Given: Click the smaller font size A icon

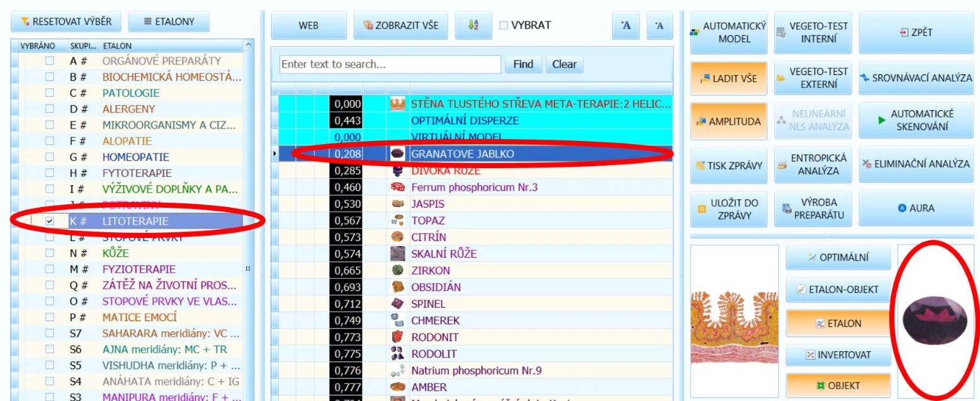Looking at the screenshot, I should [x=659, y=26].
